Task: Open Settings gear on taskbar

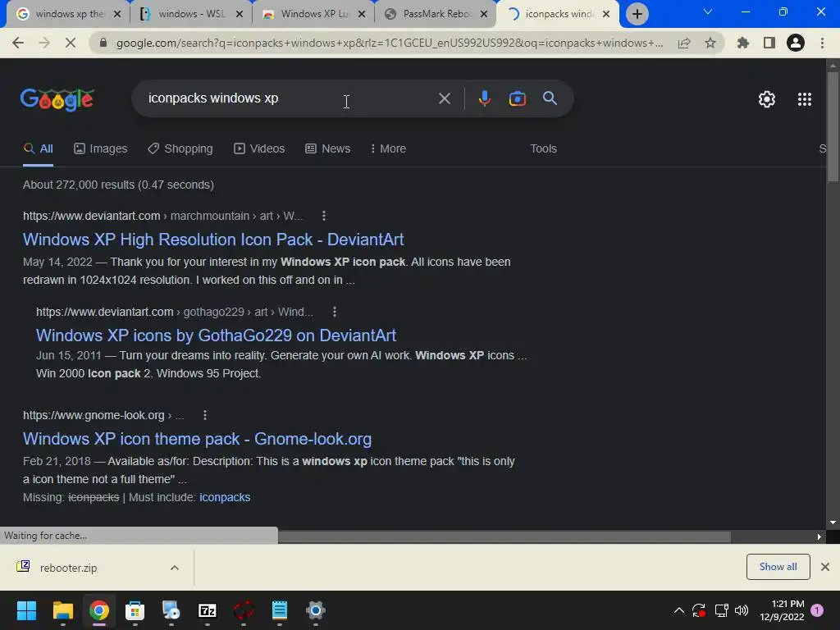Action: [316, 610]
